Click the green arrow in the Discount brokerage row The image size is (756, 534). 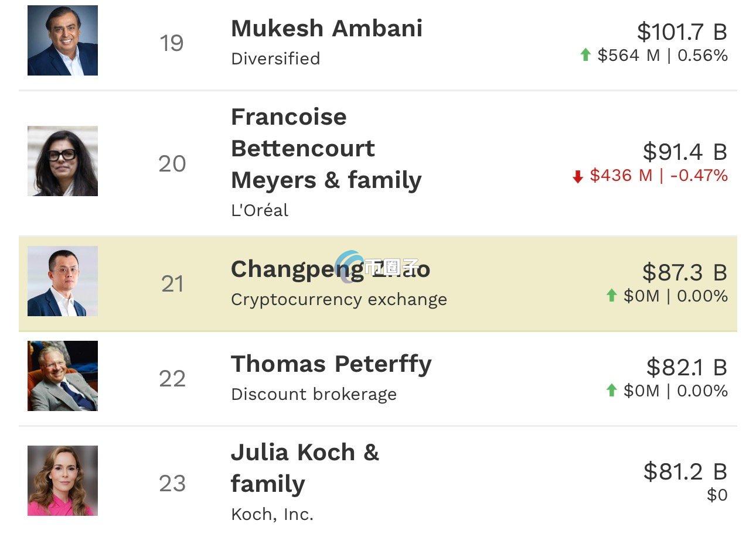[612, 391]
